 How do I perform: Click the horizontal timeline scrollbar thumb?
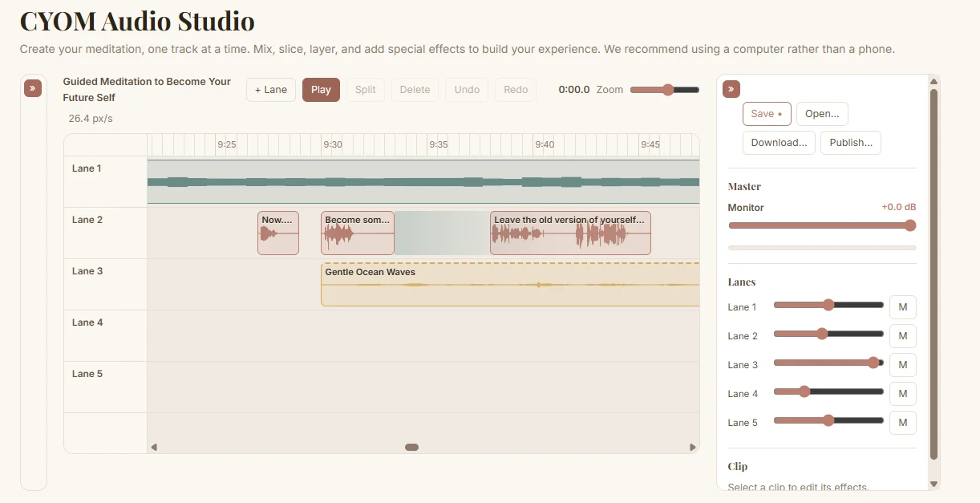411,447
